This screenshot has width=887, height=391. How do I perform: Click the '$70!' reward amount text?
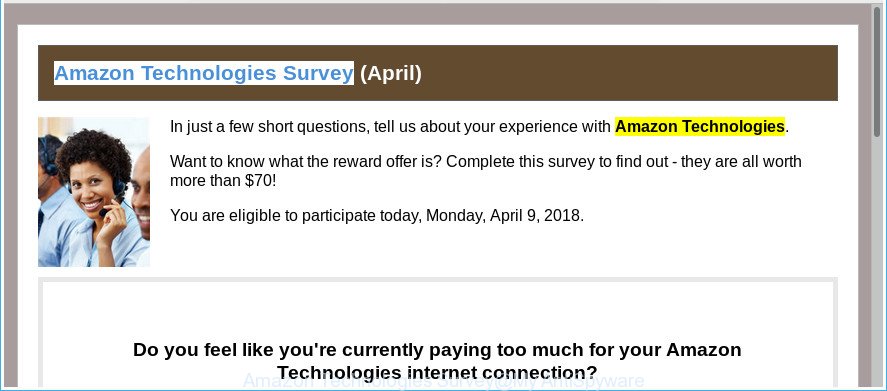point(261,181)
